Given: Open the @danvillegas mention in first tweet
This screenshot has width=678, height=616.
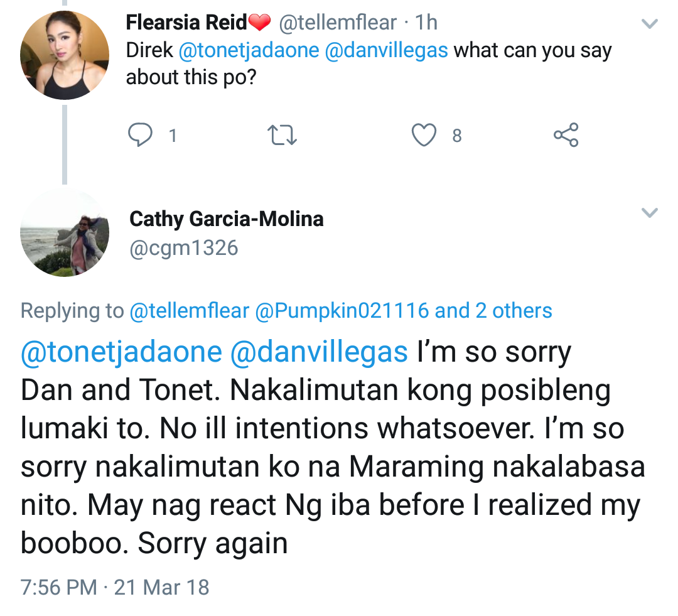Looking at the screenshot, I should [x=386, y=50].
